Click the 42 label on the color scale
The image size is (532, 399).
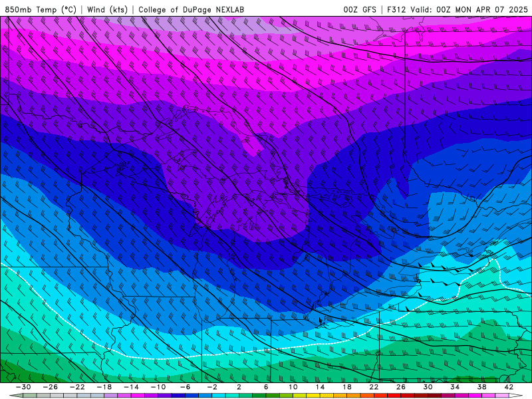point(509,387)
